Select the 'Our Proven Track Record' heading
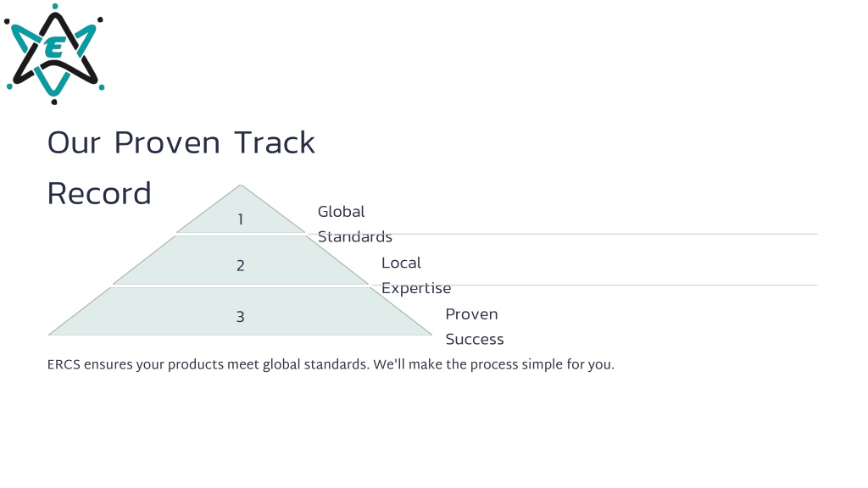This screenshot has height=488, width=868. 181,168
